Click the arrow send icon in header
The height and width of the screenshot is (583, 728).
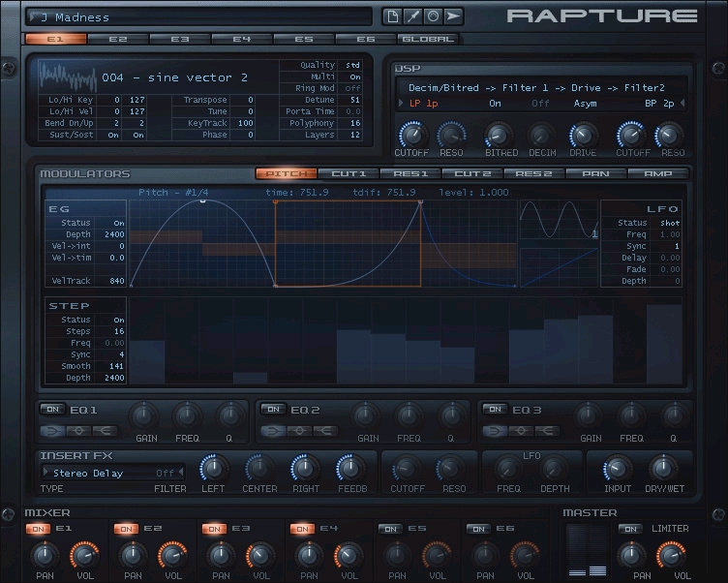tap(453, 16)
